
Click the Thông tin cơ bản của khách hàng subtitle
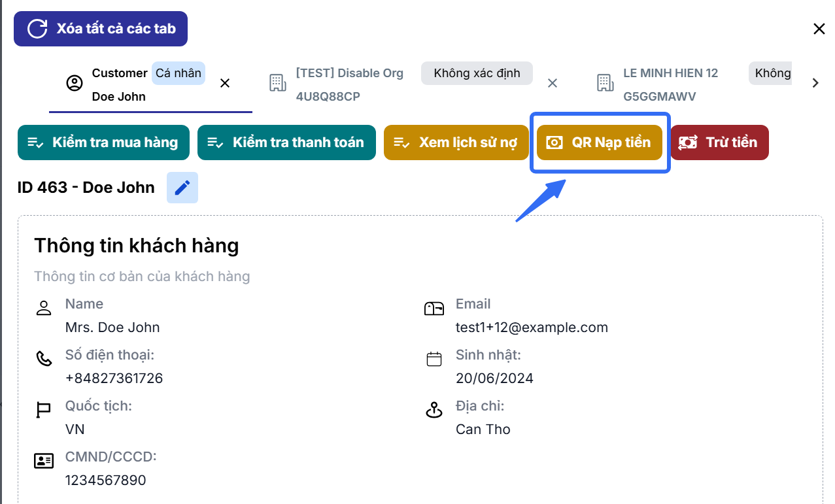[x=142, y=277]
